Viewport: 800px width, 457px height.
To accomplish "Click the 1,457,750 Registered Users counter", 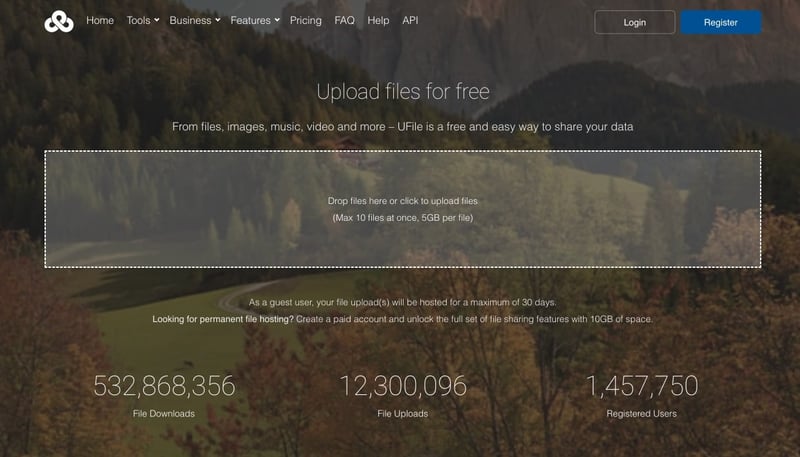I will coord(641,386).
